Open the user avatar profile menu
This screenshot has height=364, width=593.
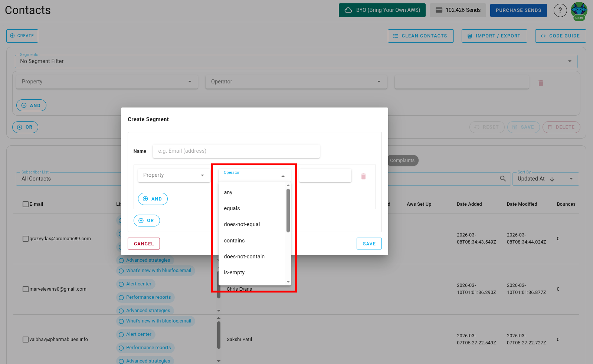click(579, 11)
